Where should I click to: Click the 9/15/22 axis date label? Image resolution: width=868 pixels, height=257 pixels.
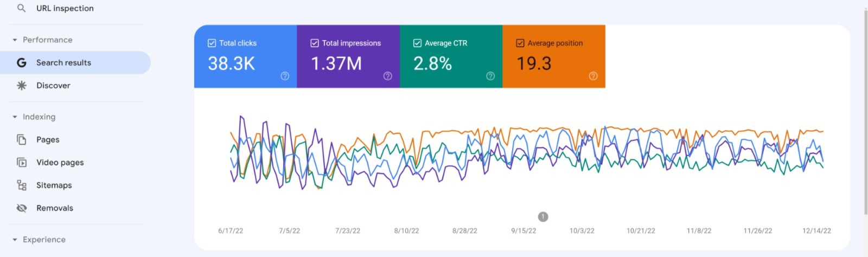[x=524, y=230]
